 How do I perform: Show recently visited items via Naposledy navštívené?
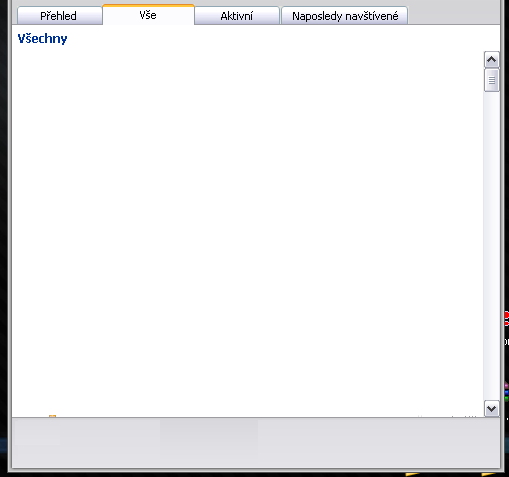tap(345, 16)
